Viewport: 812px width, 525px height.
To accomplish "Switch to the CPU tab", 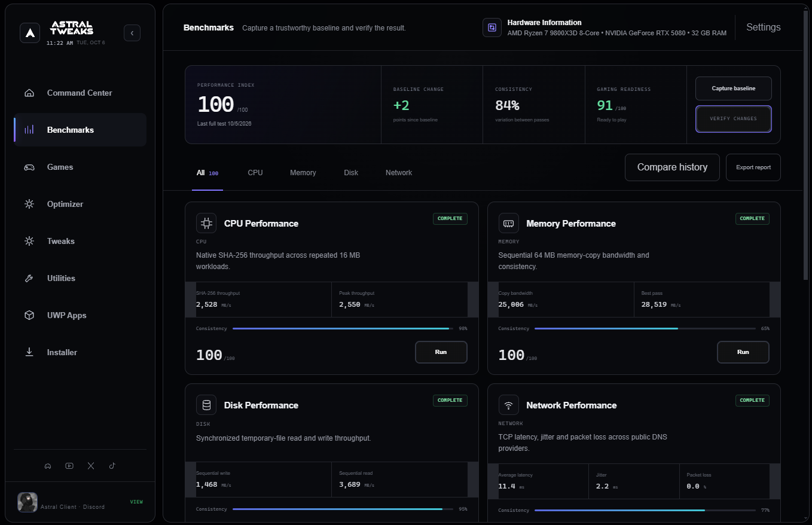I will [255, 173].
